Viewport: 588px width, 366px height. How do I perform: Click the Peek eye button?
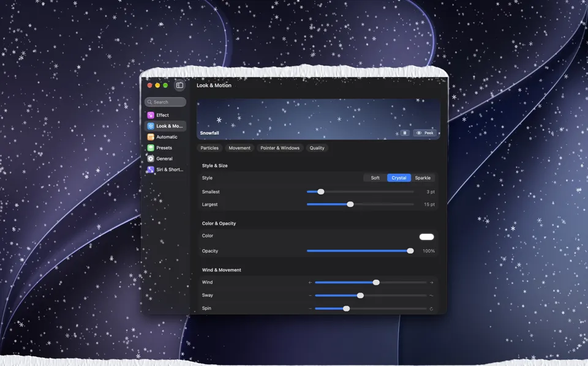coord(425,133)
